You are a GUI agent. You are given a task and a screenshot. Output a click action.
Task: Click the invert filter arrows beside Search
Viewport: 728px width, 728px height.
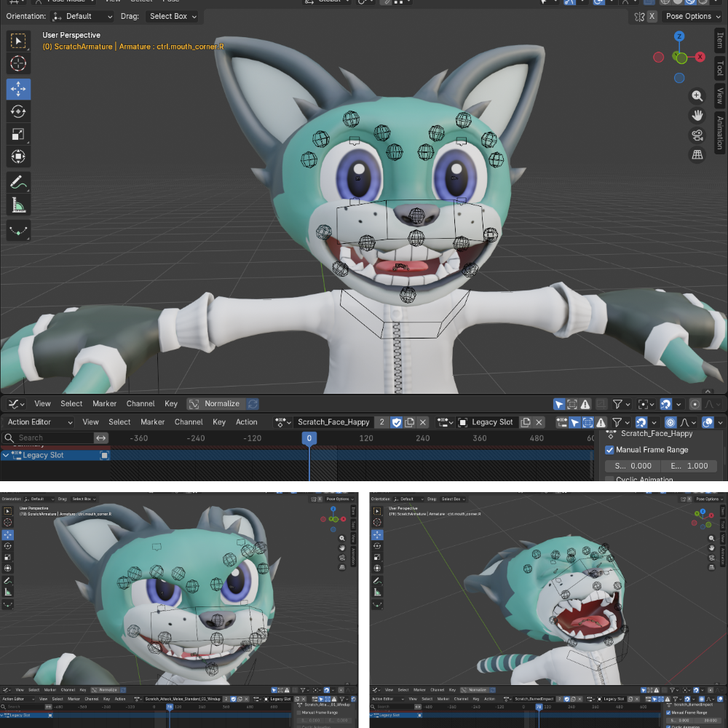[x=100, y=438]
